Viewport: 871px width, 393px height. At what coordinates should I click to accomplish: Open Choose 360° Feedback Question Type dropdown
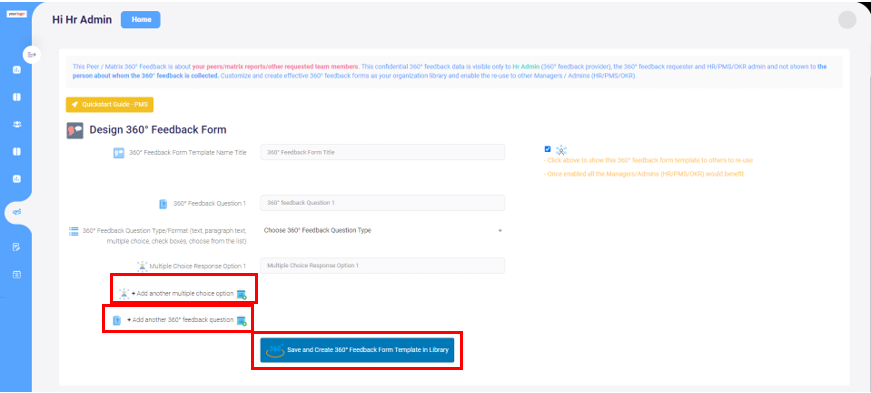click(x=382, y=230)
